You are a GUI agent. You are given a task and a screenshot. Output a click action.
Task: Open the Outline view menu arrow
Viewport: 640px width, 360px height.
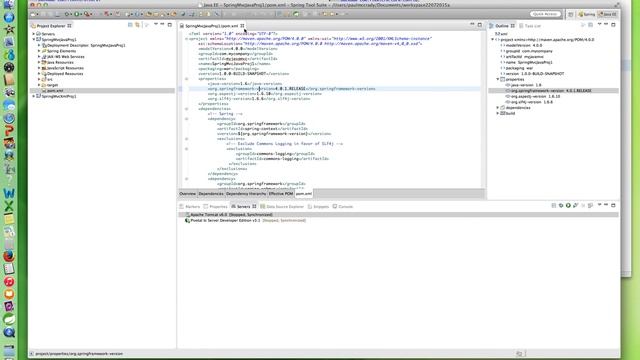click(599, 25)
